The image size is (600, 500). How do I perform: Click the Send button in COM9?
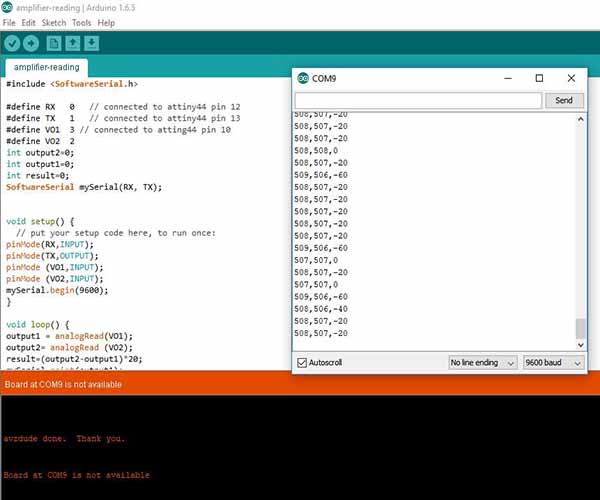564,101
